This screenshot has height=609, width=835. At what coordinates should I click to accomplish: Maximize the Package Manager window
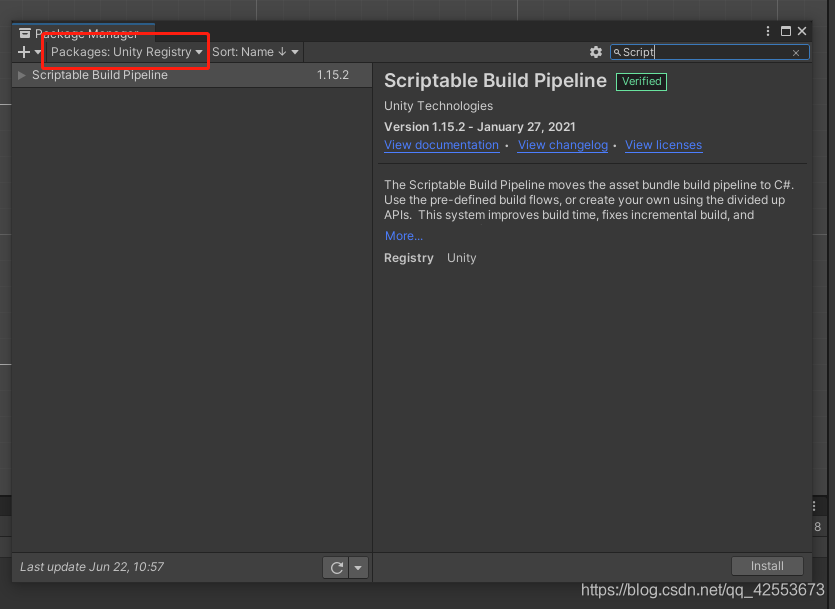tap(785, 31)
